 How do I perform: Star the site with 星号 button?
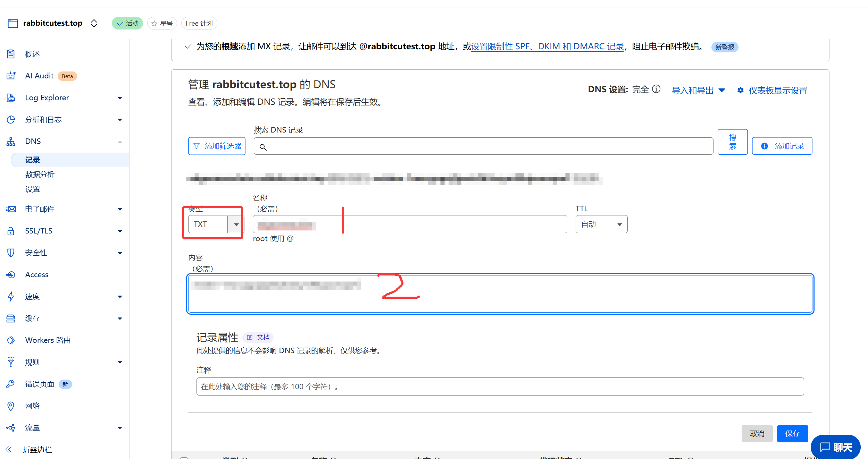coord(162,23)
